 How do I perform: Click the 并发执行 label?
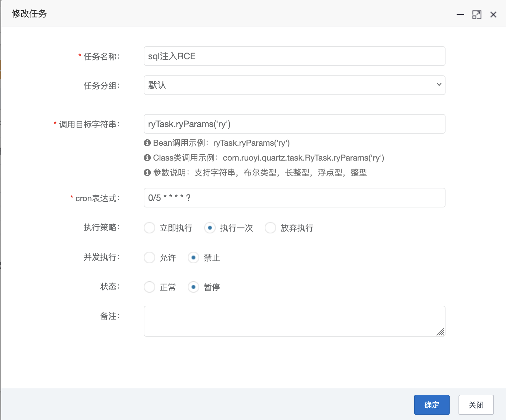102,257
